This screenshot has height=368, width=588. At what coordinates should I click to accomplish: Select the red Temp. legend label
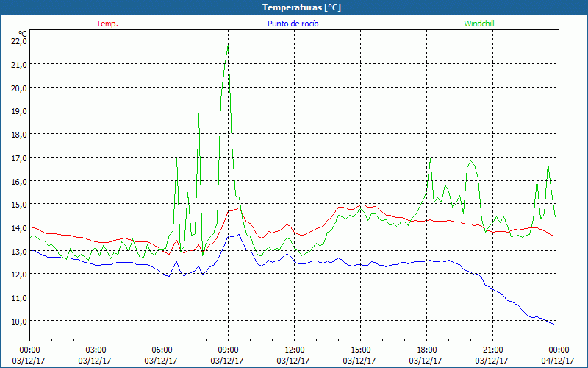pos(107,24)
